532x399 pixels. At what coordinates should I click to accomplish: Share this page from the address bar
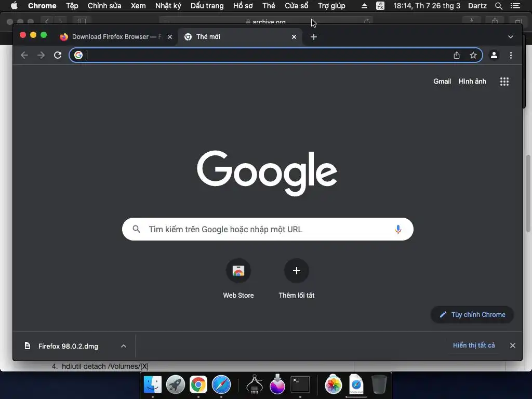coord(457,55)
